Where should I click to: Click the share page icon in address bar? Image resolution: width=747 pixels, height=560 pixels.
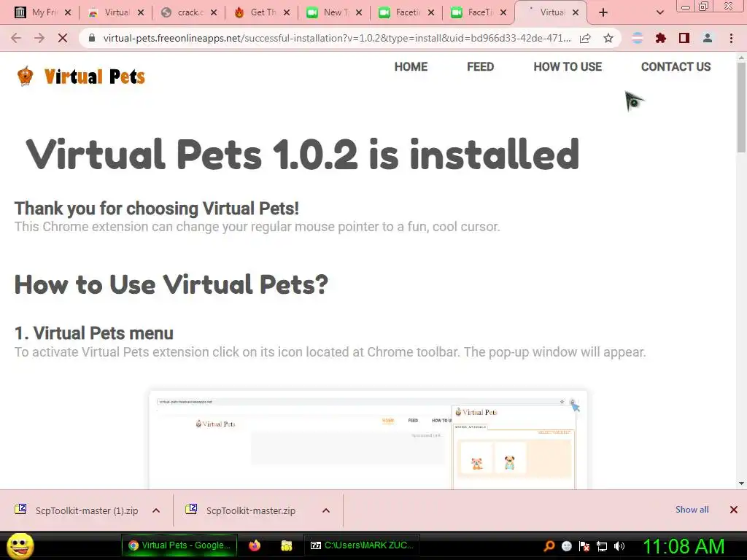coord(585,38)
